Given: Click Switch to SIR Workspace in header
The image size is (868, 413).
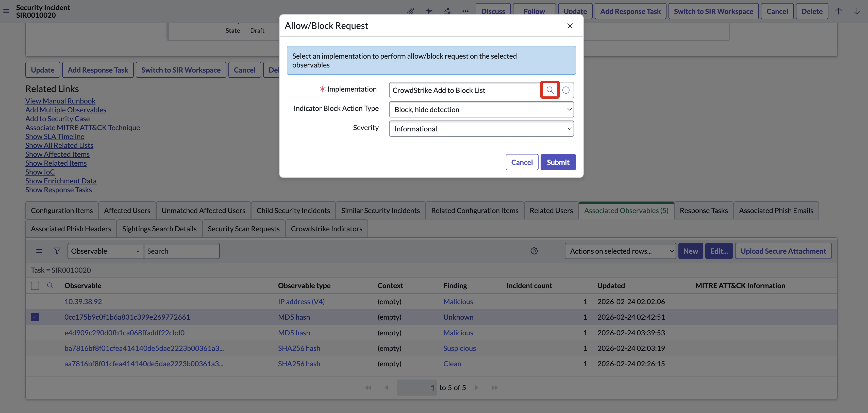Looking at the screenshot, I should pyautogui.click(x=713, y=11).
